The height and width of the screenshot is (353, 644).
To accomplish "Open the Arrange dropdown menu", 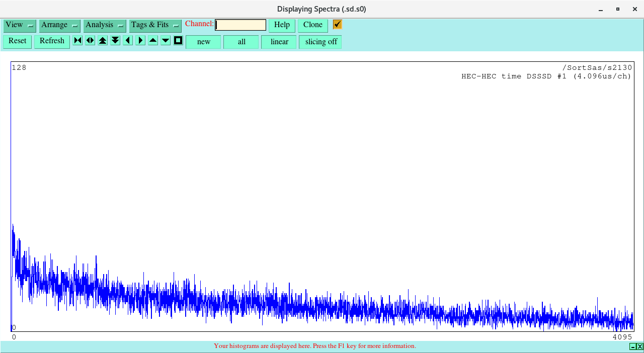I will pos(60,26).
